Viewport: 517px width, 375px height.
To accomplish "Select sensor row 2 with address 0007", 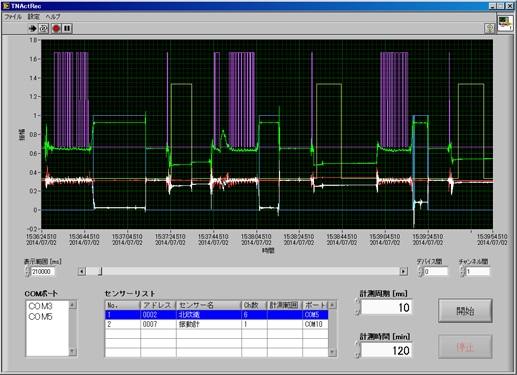I will (x=217, y=324).
